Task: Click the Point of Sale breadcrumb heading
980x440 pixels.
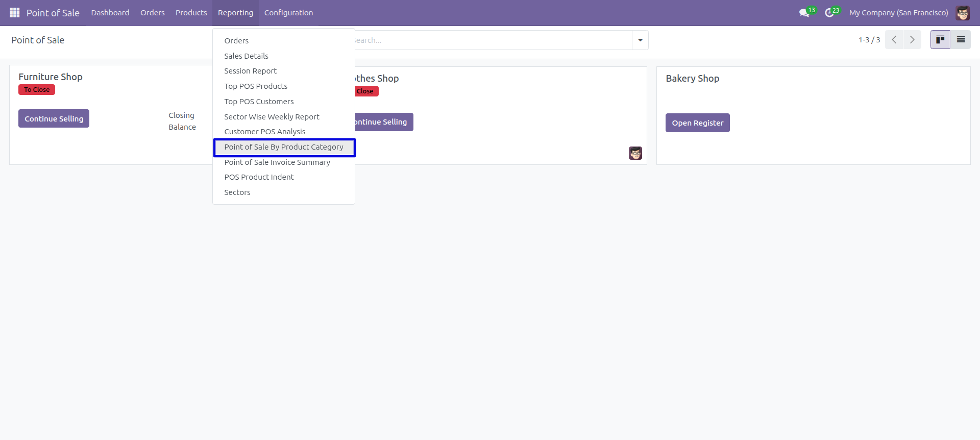Action: [x=38, y=40]
